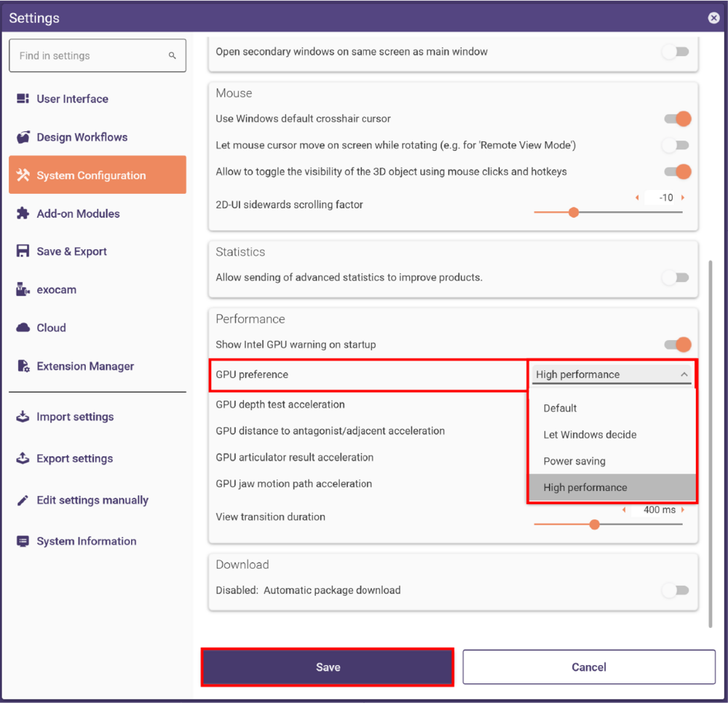Toggle Open secondary windows on same screen
Viewport: 728px width, 703px height.
pos(676,52)
